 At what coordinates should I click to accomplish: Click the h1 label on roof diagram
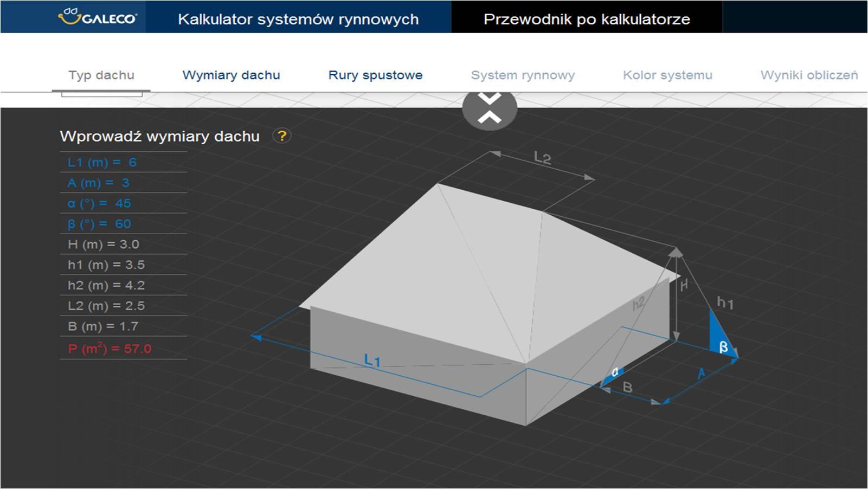point(725,303)
